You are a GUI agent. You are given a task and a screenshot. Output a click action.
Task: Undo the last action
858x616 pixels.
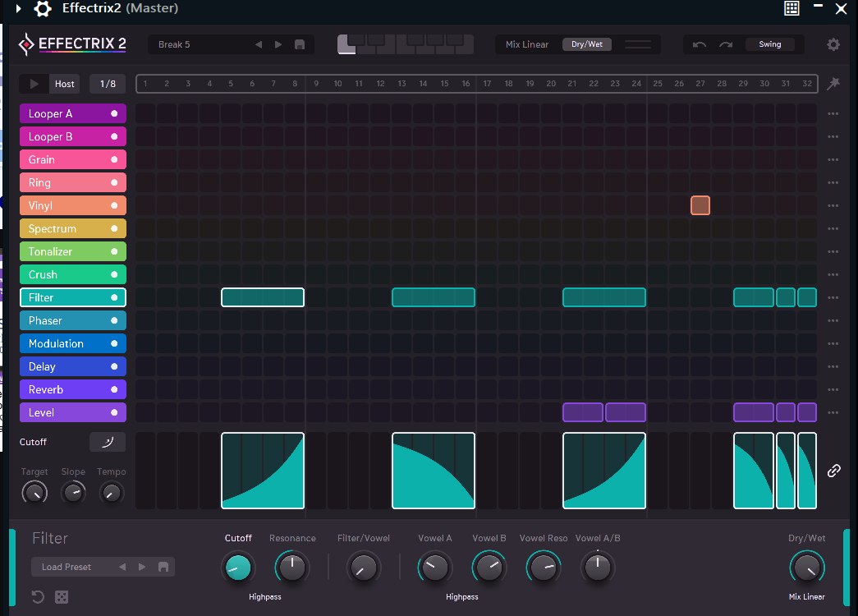point(699,44)
